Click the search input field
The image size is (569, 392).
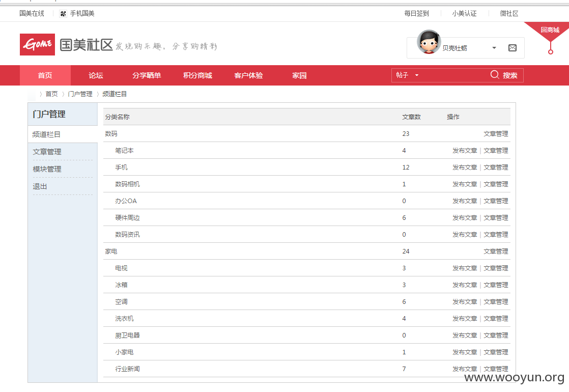point(453,75)
